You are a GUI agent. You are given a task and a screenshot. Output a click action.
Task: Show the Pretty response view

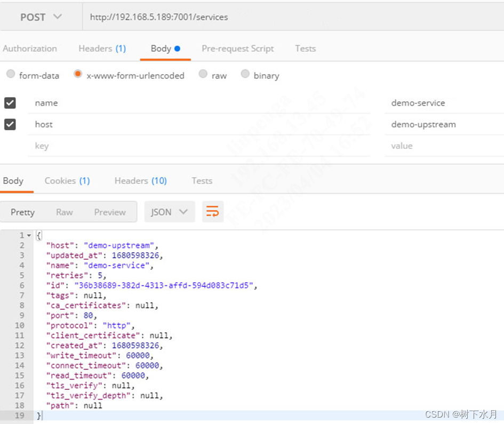click(x=22, y=212)
